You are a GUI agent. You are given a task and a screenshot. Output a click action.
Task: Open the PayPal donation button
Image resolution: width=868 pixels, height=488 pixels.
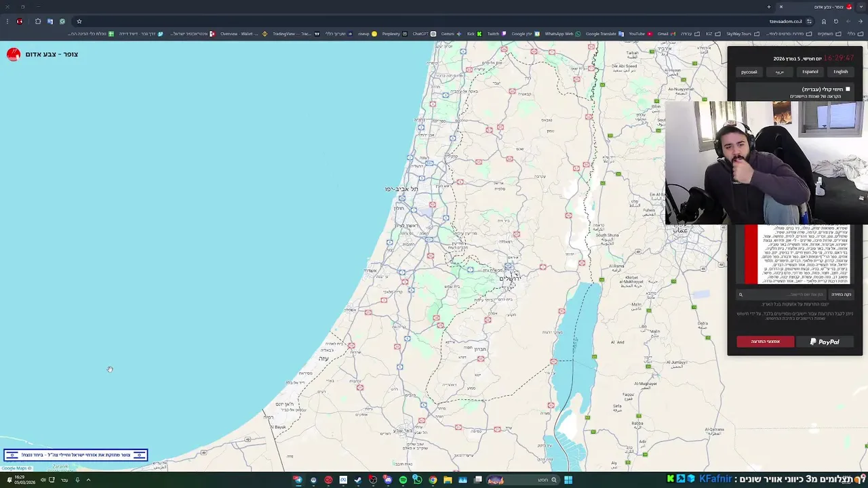pyautogui.click(x=825, y=342)
